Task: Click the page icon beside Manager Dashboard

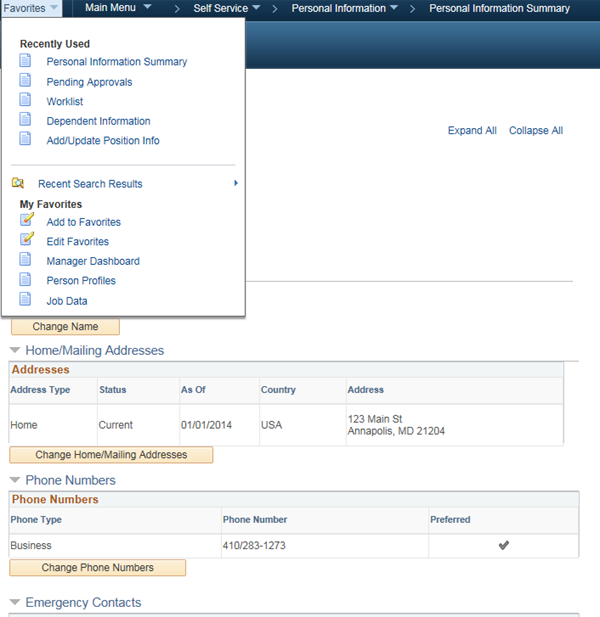Action: click(25, 260)
